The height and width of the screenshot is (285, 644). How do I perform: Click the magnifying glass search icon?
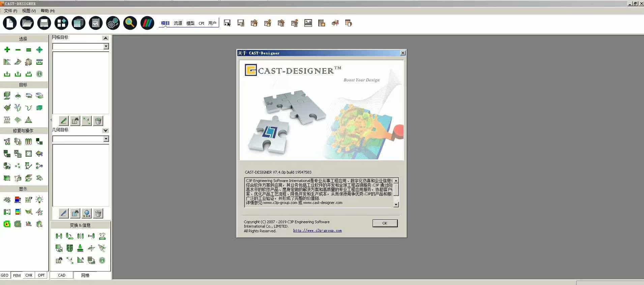(130, 23)
